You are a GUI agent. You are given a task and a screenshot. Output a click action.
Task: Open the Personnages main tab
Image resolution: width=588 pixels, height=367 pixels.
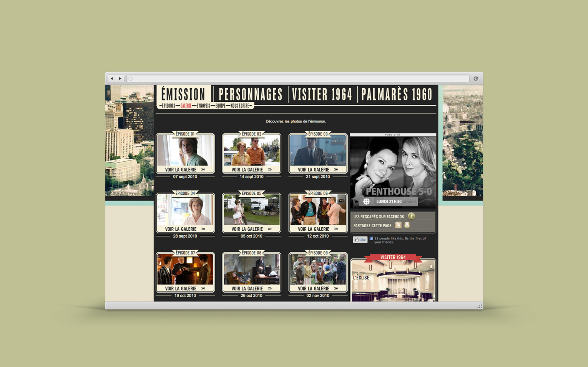pos(250,95)
